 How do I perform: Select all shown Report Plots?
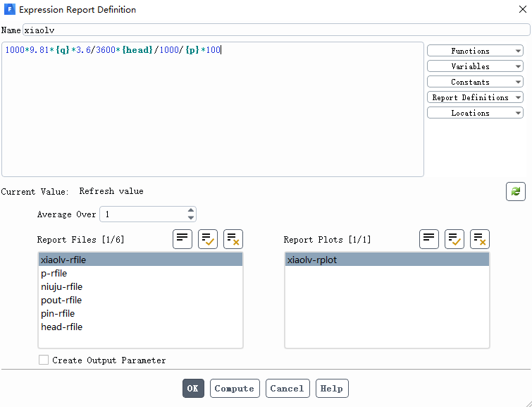coord(454,239)
